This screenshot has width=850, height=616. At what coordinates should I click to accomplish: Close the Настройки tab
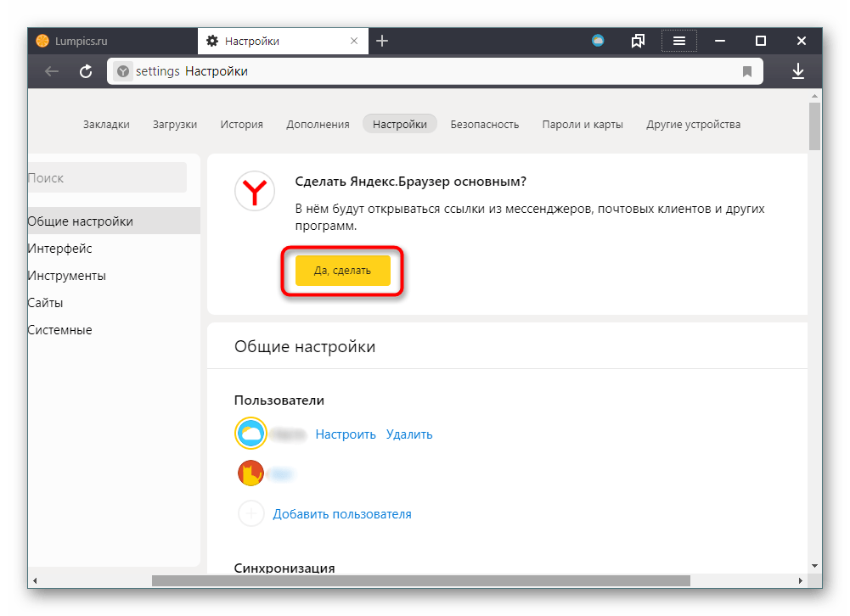pos(354,42)
